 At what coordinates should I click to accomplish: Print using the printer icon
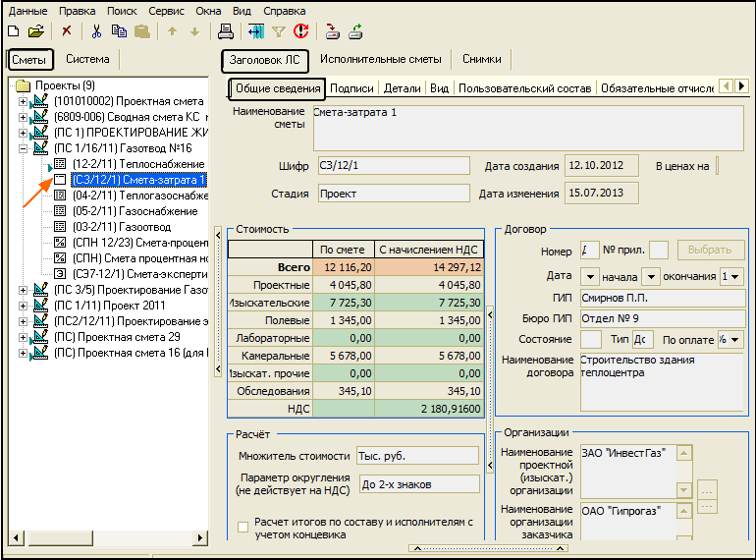click(225, 31)
